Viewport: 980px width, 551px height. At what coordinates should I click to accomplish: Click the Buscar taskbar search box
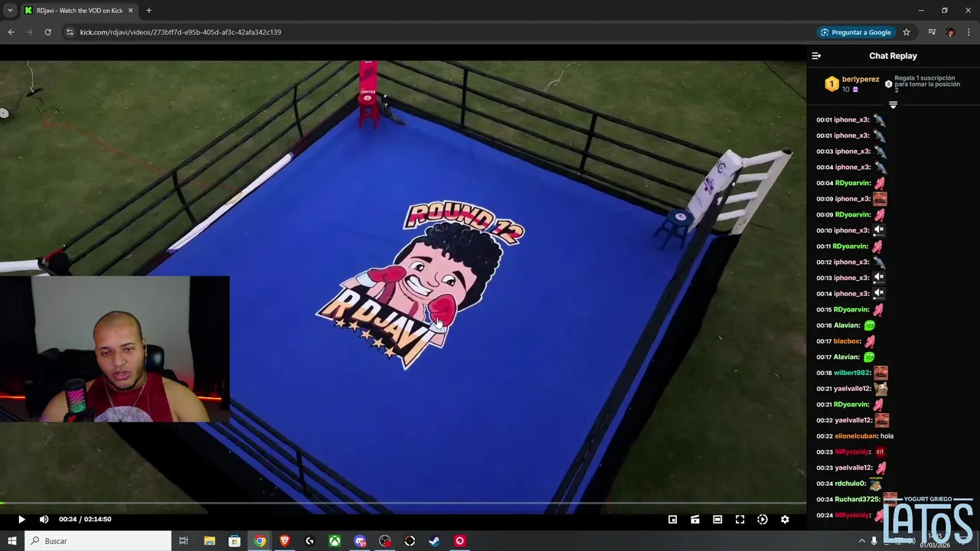98,541
